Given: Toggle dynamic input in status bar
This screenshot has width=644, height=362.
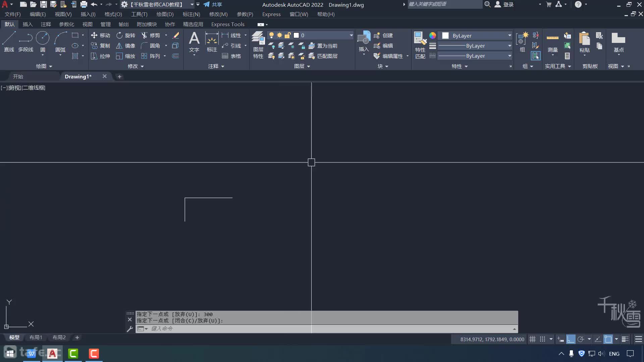Looking at the screenshot, I should tap(560, 339).
